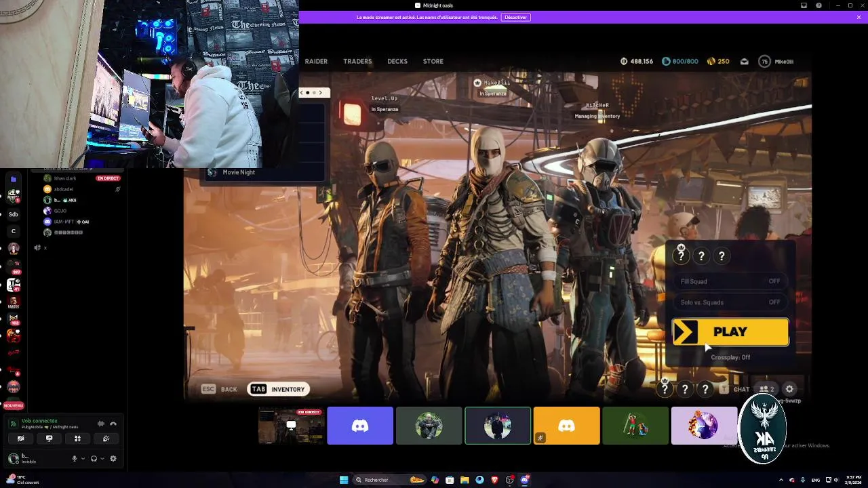Open Discord user settings gear

coord(113,459)
